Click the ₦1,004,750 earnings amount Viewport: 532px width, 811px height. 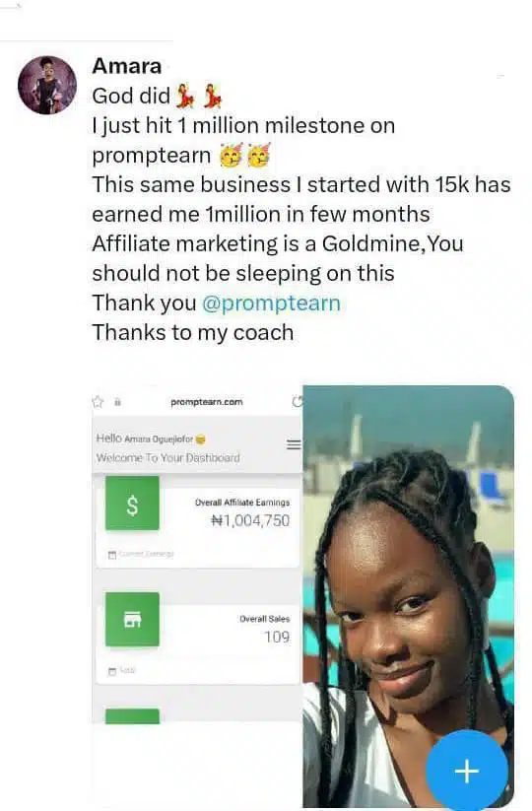[251, 520]
